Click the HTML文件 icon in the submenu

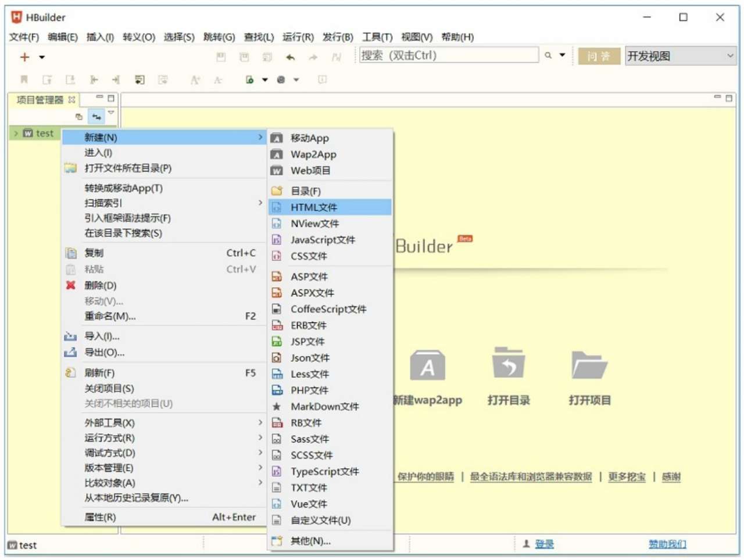click(x=277, y=207)
